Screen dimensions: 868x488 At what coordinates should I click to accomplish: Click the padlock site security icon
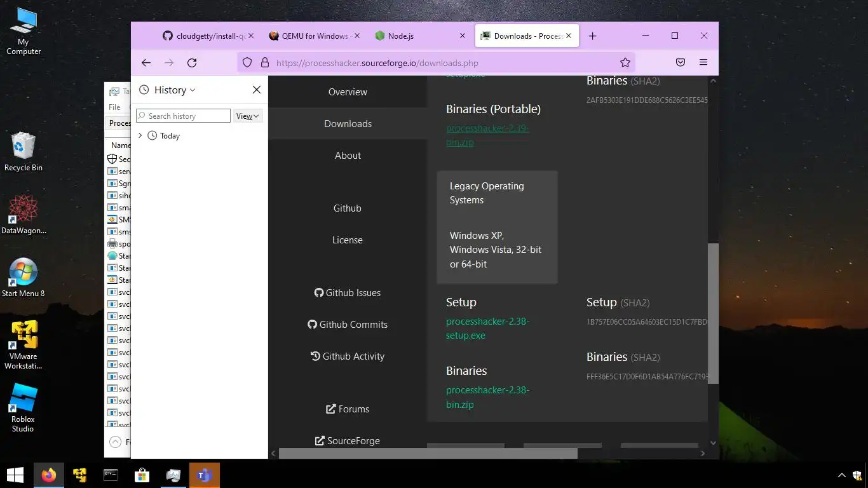tap(264, 62)
